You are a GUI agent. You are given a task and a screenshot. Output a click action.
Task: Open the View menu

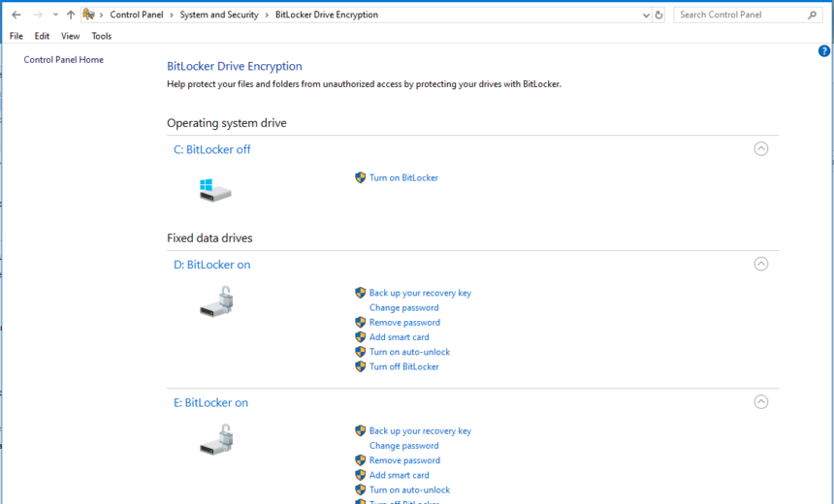tap(70, 36)
